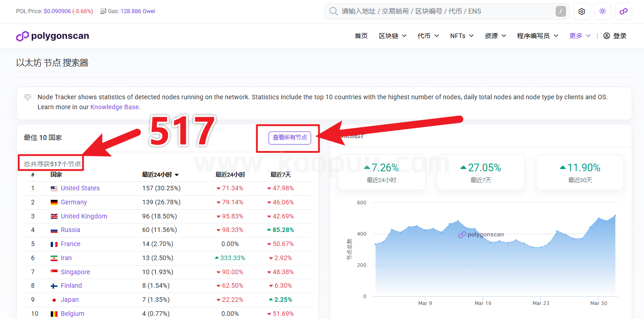Viewport: 644px width, 319px height.
Task: Click the 登录 sign-in link
Action: tap(620, 36)
